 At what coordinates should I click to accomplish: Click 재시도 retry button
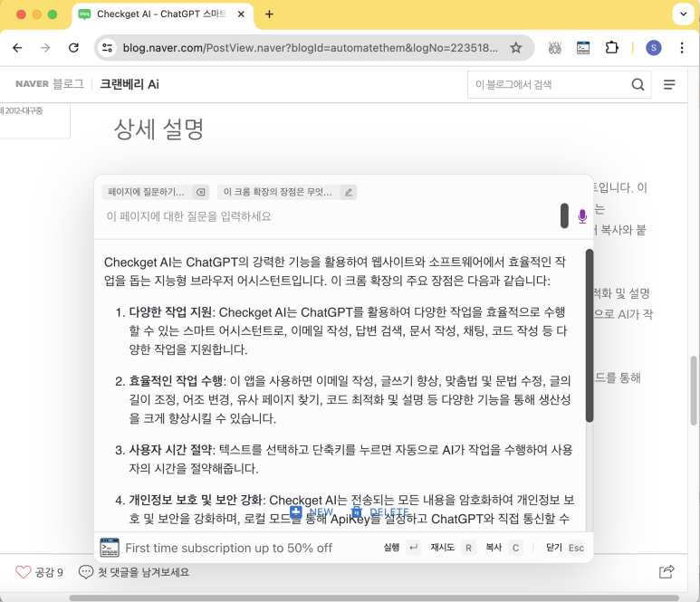point(442,548)
